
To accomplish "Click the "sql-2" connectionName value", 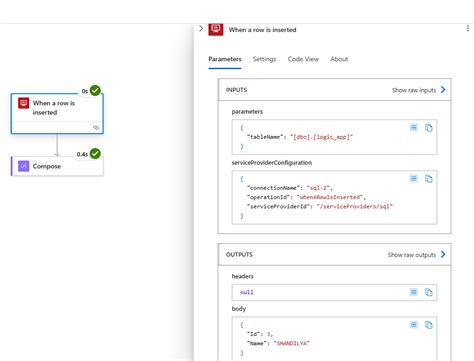I will point(319,188).
